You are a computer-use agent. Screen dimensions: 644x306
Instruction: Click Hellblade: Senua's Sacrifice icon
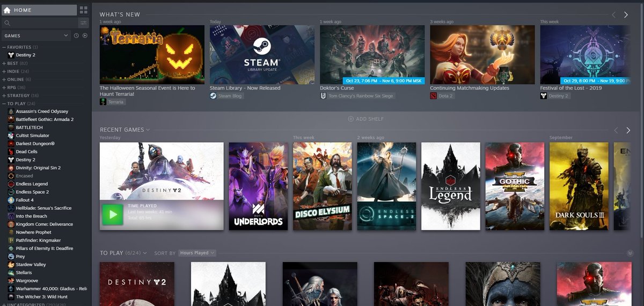11,208
